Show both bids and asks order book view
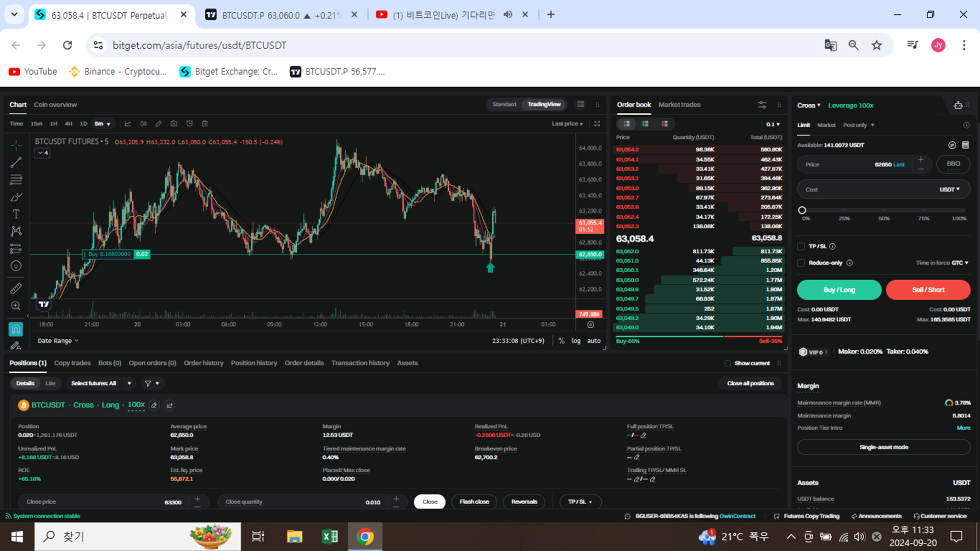This screenshot has height=551, width=980. point(626,124)
